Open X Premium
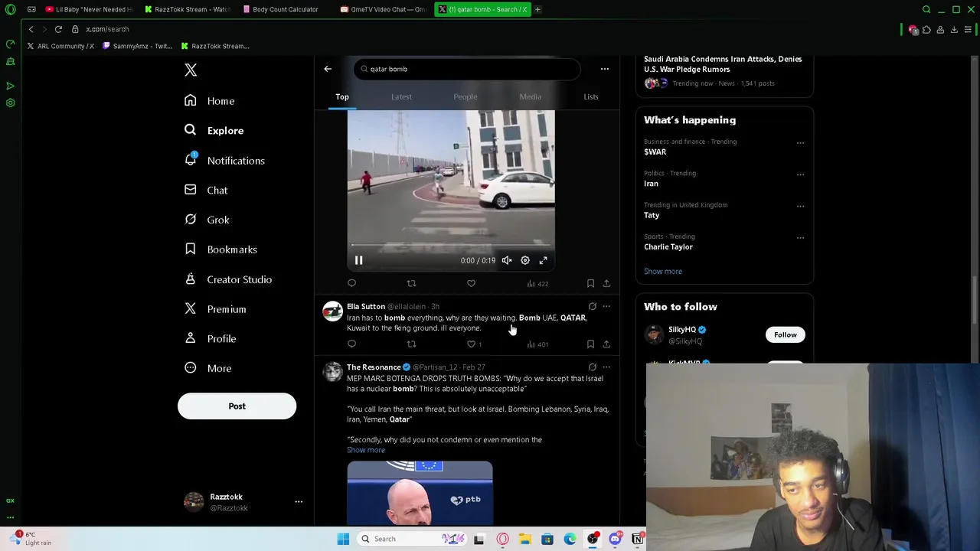Image resolution: width=980 pixels, height=551 pixels. 216,309
